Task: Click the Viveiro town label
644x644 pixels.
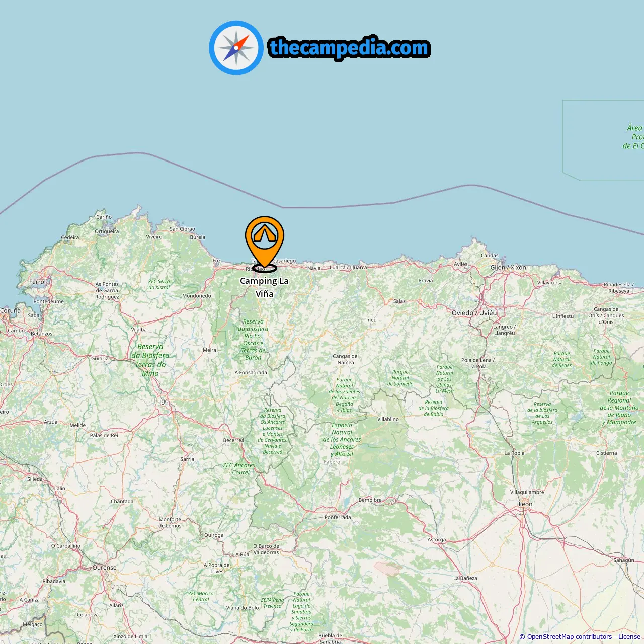Action: click(x=154, y=237)
